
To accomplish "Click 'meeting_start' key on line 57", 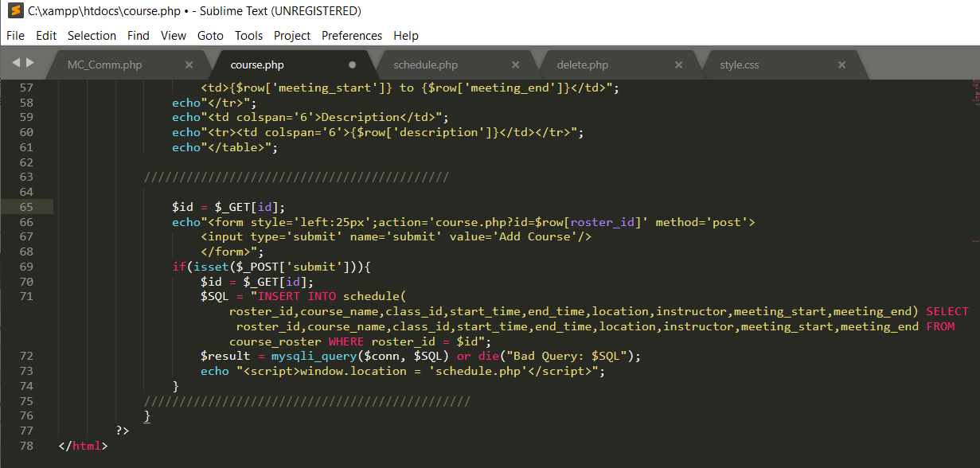I will click(326, 88).
